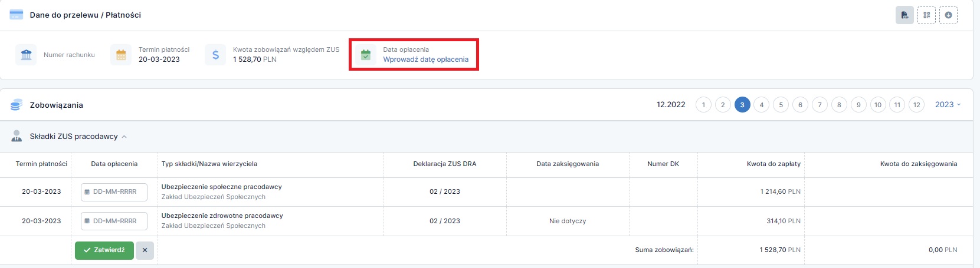980x268 pixels.
Task: Click the download arrow icon
Action: [x=948, y=15]
